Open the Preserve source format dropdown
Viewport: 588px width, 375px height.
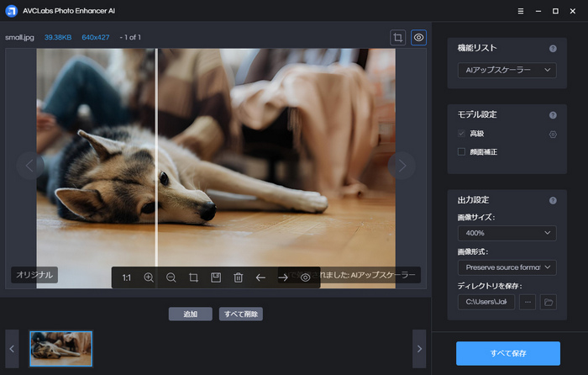[x=507, y=267]
